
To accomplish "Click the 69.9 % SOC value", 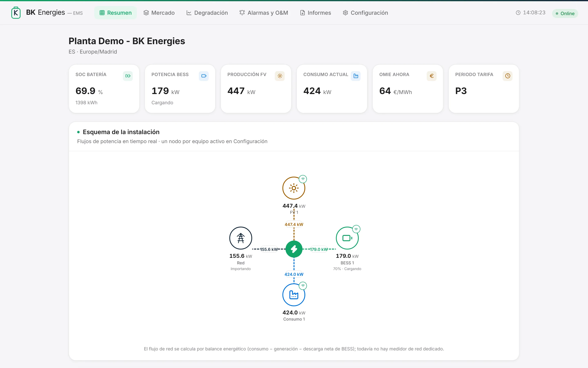I will click(x=89, y=91).
